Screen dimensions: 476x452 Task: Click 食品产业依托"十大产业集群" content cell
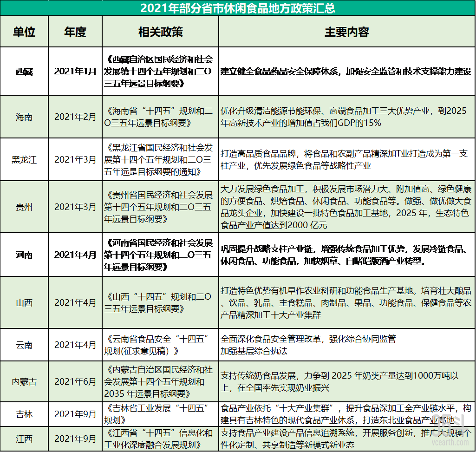click(347, 414)
